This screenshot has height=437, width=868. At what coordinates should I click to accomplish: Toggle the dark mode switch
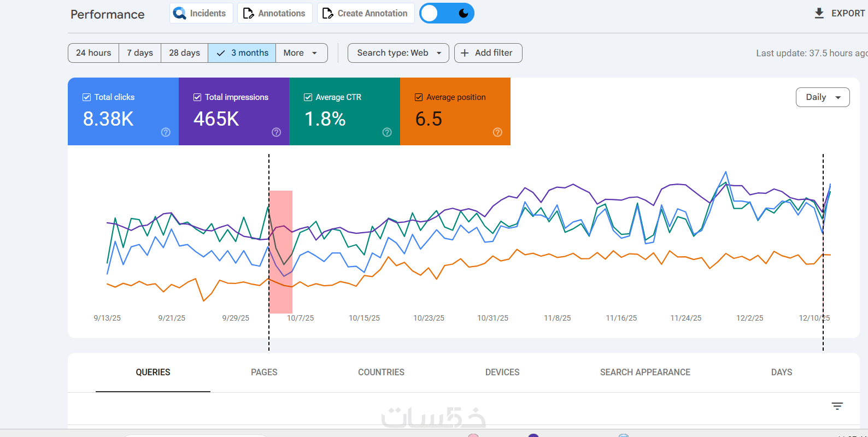(x=447, y=13)
